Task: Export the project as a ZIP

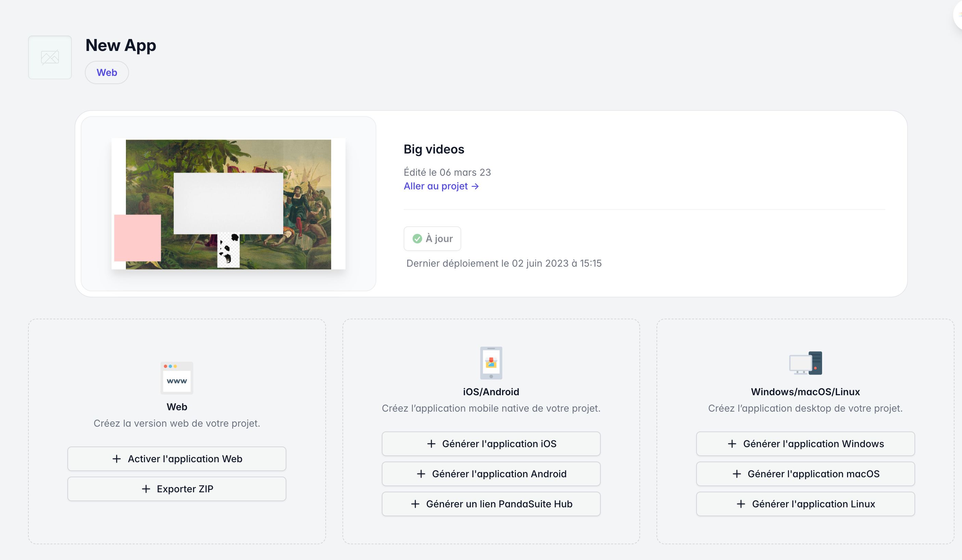Action: (177, 489)
